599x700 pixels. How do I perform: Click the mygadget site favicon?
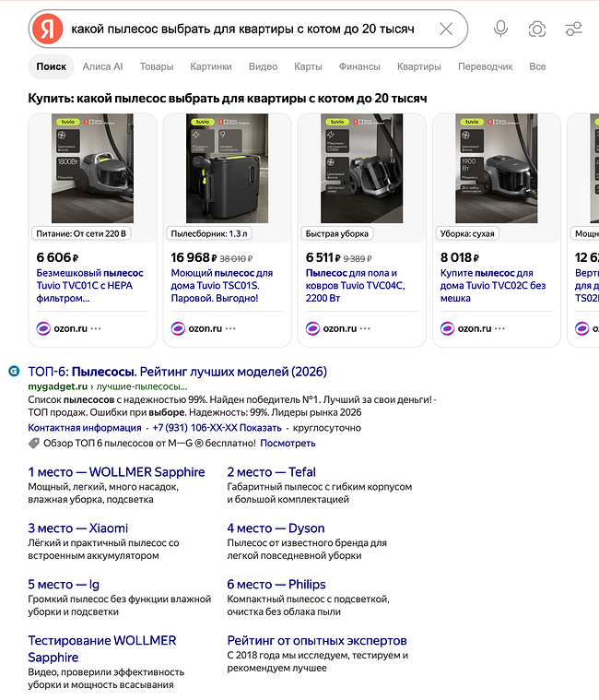(x=14, y=371)
